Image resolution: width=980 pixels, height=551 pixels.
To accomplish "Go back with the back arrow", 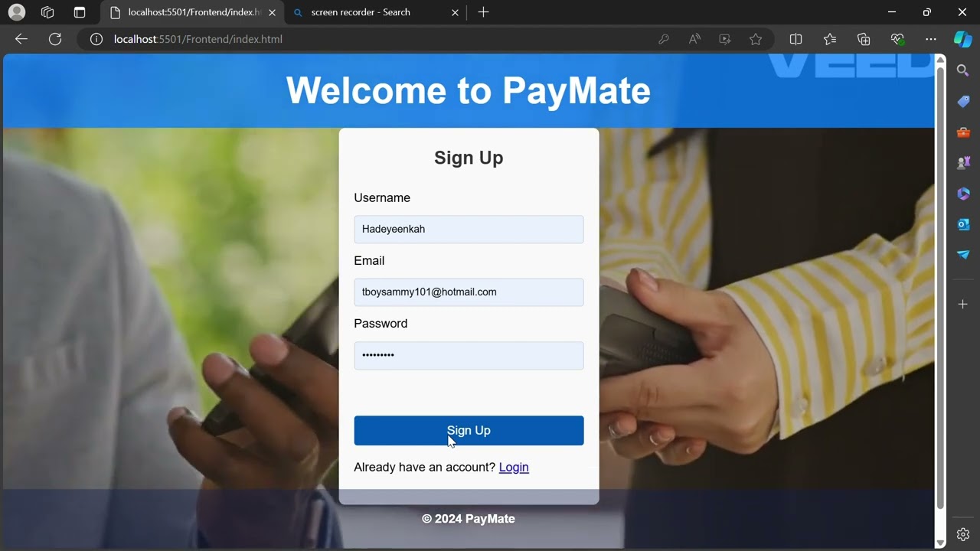I will click(21, 39).
